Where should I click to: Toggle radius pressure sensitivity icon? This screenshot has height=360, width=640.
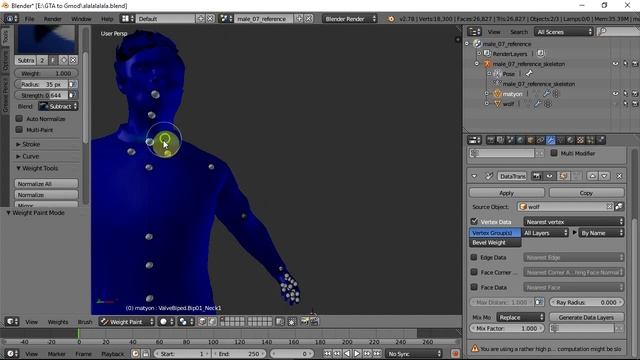(72, 84)
